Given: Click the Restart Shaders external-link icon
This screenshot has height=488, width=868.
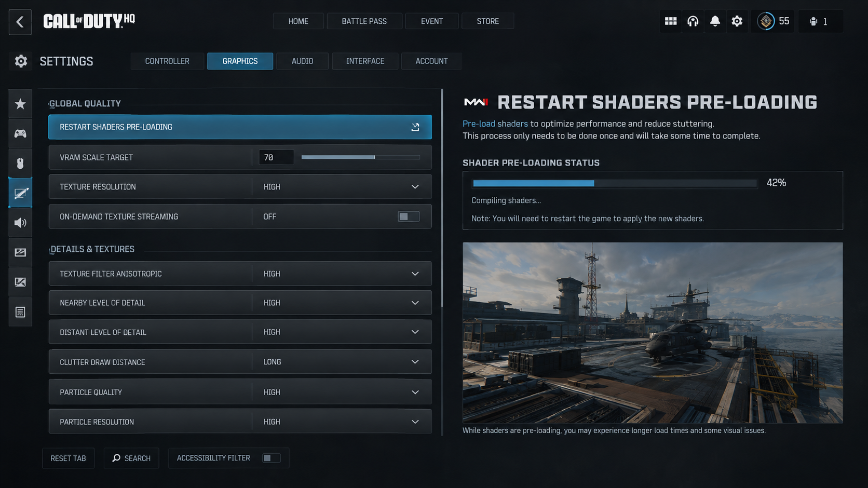Looking at the screenshot, I should tap(415, 127).
